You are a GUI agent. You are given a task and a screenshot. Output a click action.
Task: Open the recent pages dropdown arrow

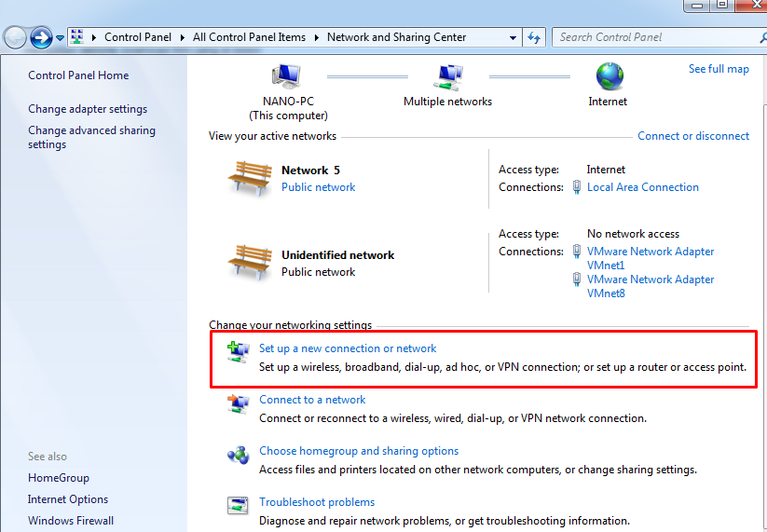click(x=60, y=37)
